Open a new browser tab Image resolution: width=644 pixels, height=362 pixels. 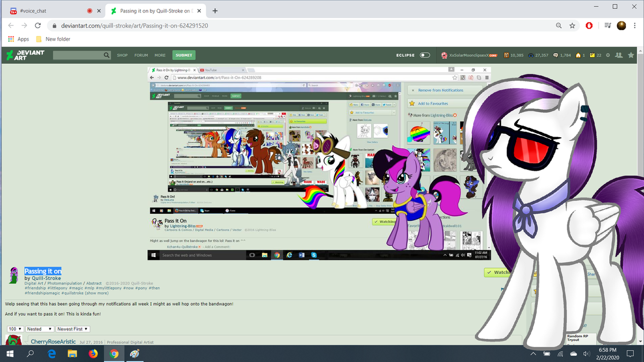215,11
